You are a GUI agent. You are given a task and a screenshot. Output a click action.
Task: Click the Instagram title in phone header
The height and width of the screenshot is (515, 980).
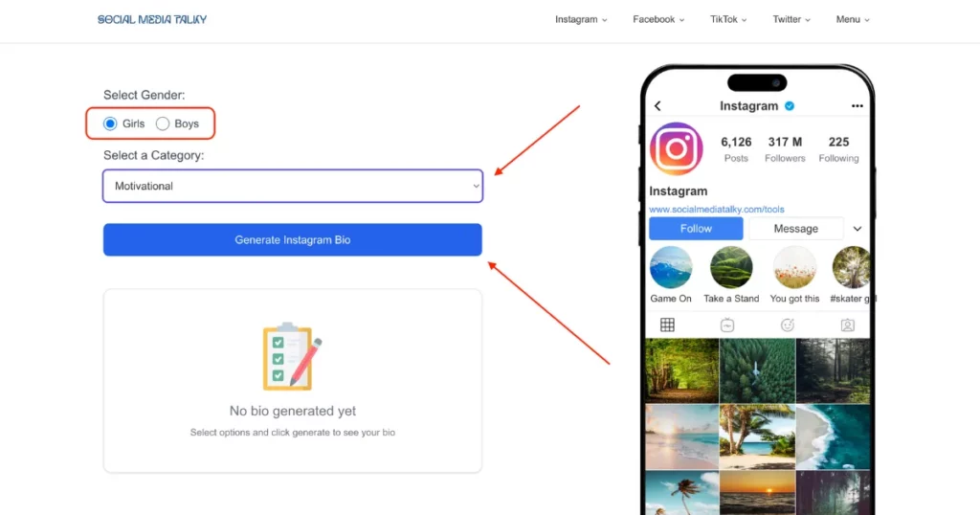748,106
